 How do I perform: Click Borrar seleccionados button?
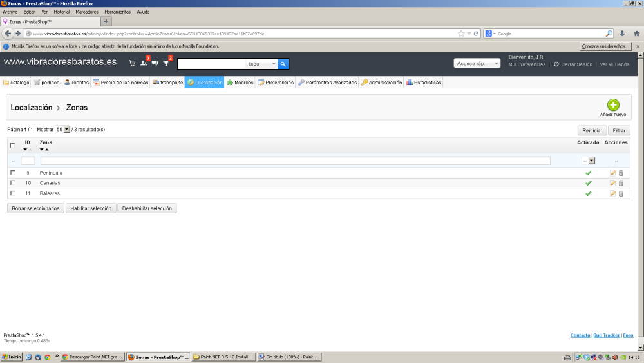[x=35, y=208]
